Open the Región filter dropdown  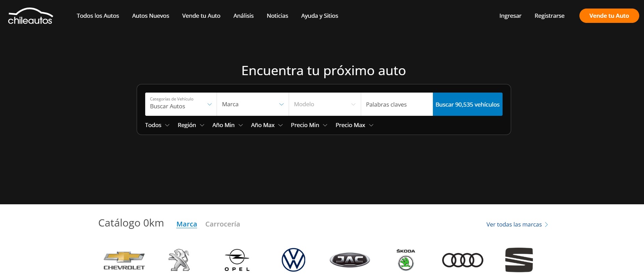tap(191, 125)
